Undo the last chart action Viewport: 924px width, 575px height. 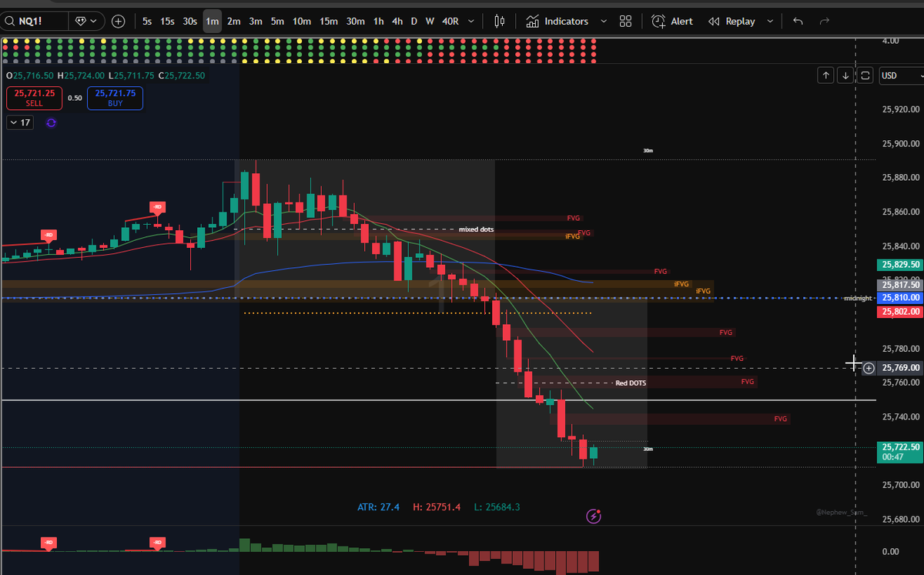click(x=798, y=22)
